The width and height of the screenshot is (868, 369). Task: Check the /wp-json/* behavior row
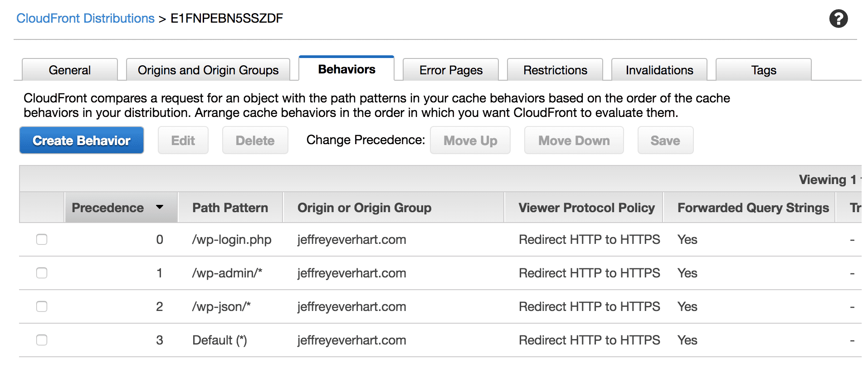click(x=41, y=306)
